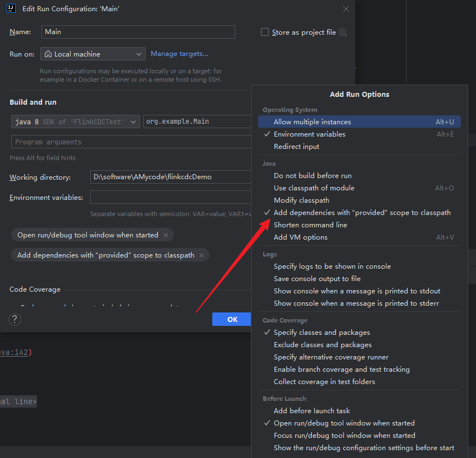Click the Name text field
This screenshot has width=476, height=458.
[x=138, y=32]
